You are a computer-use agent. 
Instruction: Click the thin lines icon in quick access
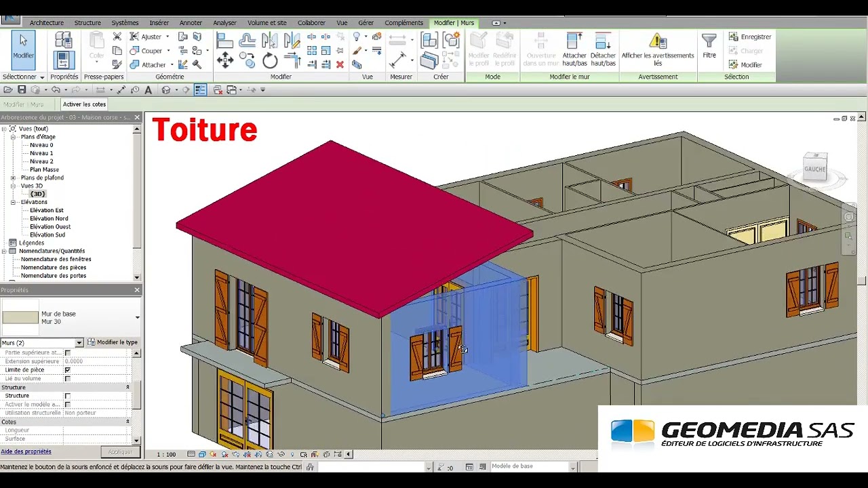tap(201, 89)
